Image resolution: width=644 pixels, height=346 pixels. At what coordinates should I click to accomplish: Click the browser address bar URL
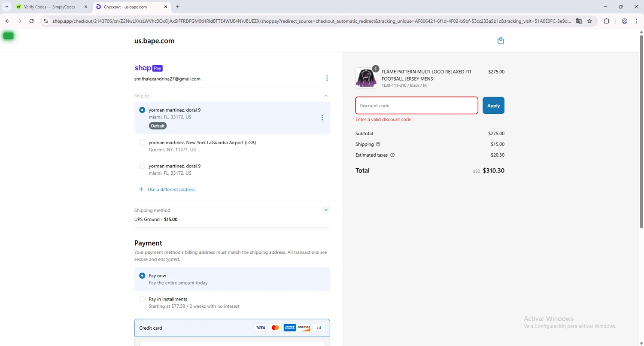click(x=312, y=21)
